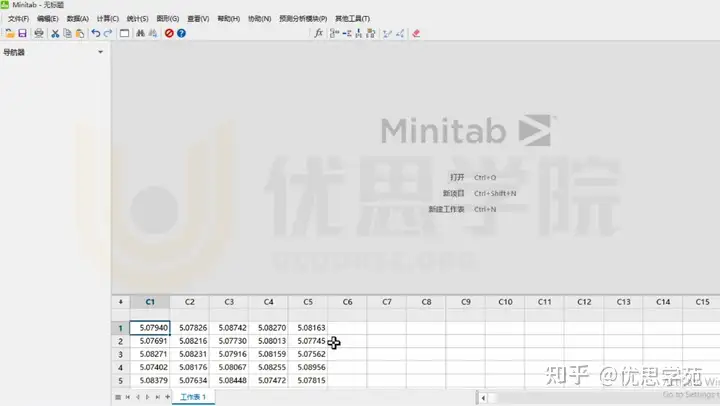Click the toolbar icon right of fx

(334, 34)
